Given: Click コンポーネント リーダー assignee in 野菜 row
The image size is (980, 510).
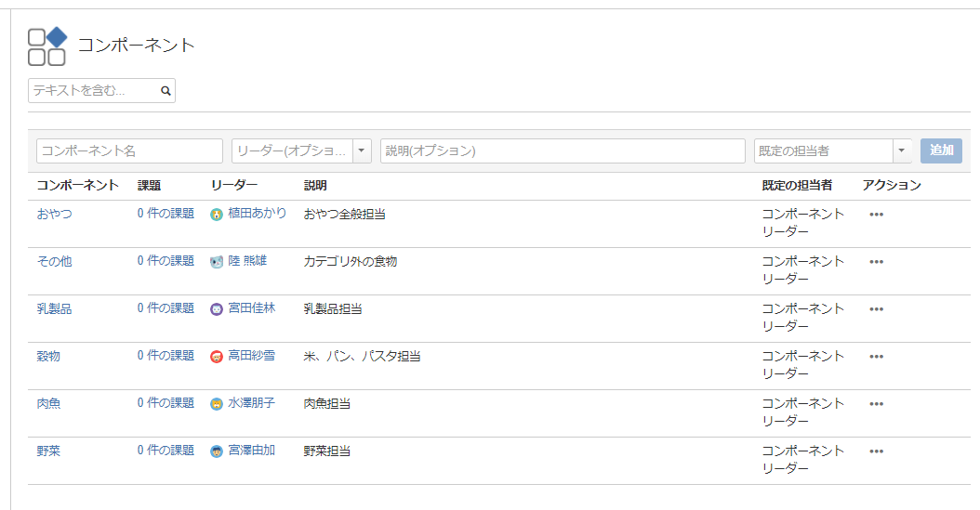Looking at the screenshot, I should [x=803, y=460].
